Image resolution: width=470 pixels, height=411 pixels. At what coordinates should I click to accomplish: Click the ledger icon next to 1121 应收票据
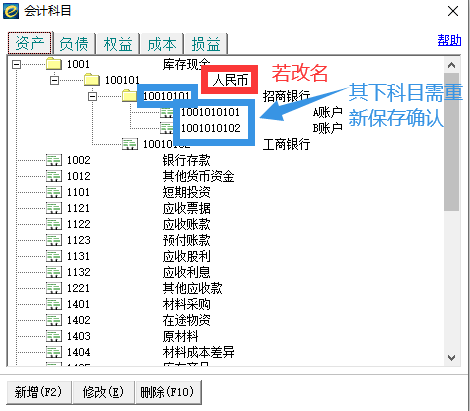pyautogui.click(x=54, y=208)
